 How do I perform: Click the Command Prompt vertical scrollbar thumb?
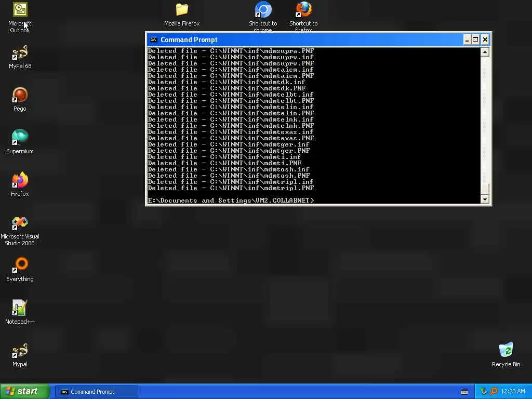tap(485, 188)
